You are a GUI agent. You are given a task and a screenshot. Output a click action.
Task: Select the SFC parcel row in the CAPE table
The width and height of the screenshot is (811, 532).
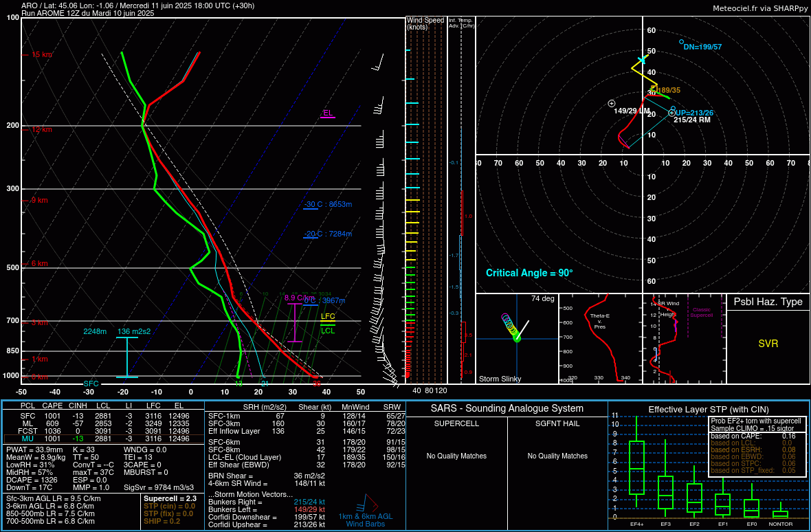(104, 416)
